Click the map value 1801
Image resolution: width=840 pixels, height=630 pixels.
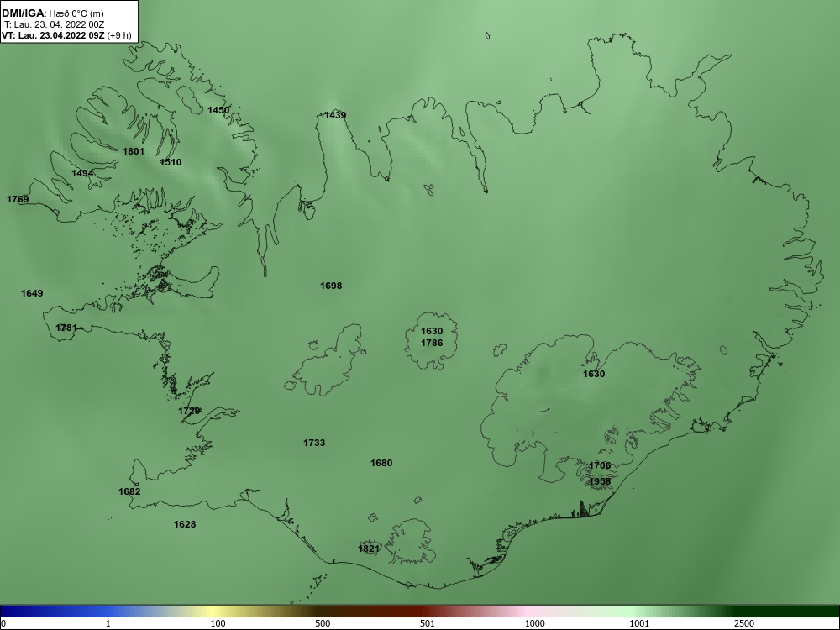134,151
